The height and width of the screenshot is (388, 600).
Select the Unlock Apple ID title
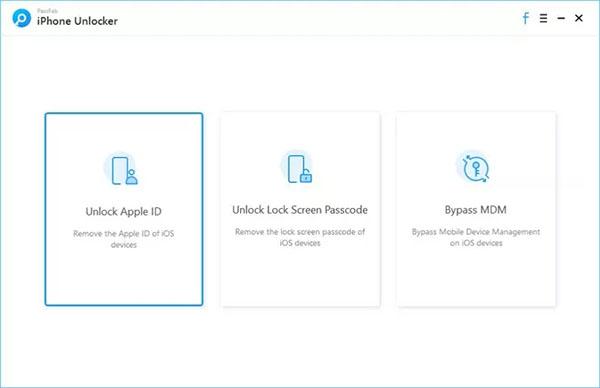[124, 212]
